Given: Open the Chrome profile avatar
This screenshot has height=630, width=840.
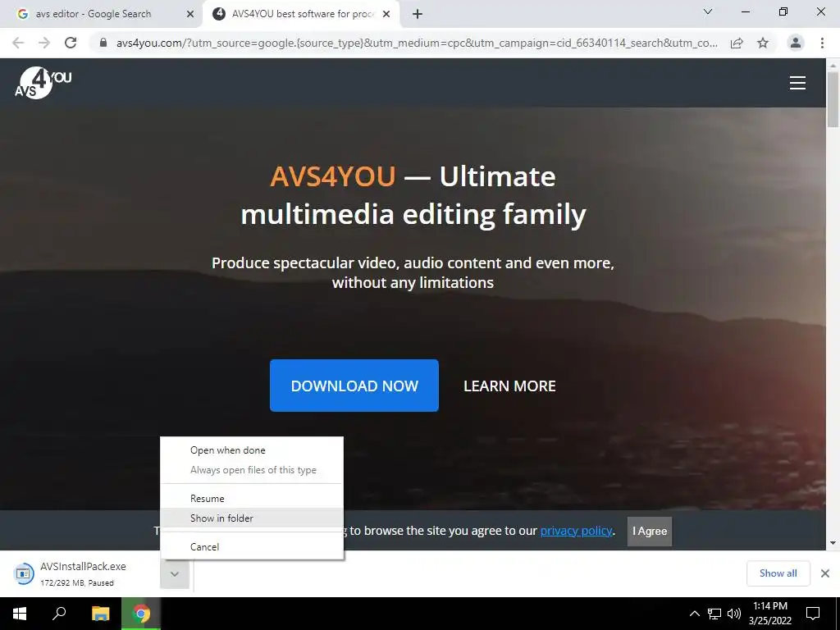Looking at the screenshot, I should [x=796, y=43].
